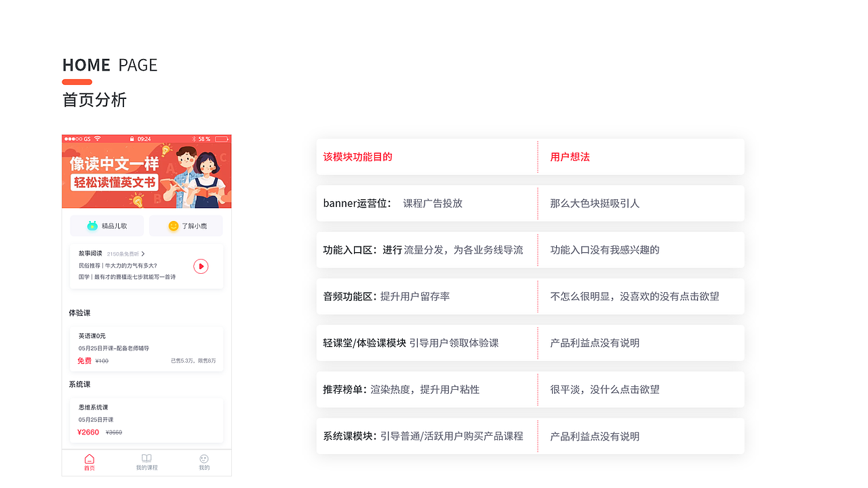Select story 民俗推荐 | 牛大力的力气有多大?
This screenshot has width=868, height=488.
[118, 265]
